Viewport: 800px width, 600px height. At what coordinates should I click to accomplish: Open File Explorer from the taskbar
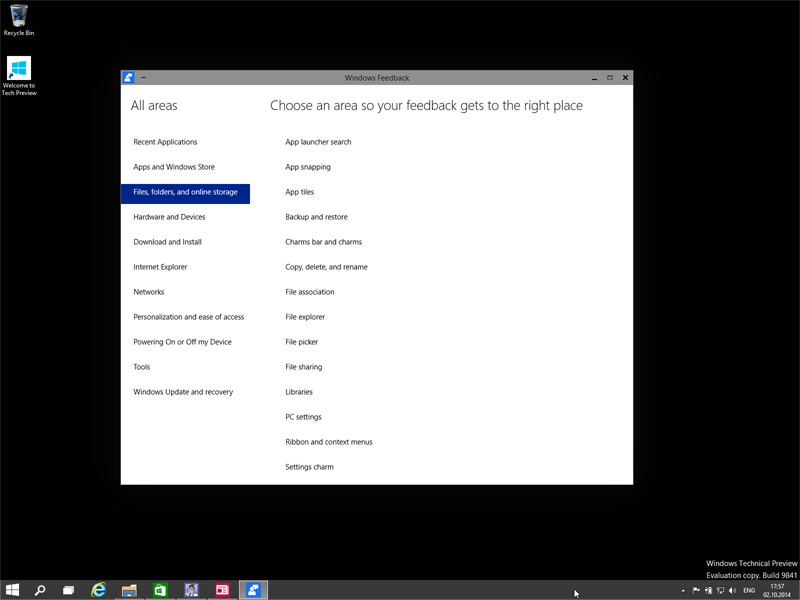tap(129, 590)
